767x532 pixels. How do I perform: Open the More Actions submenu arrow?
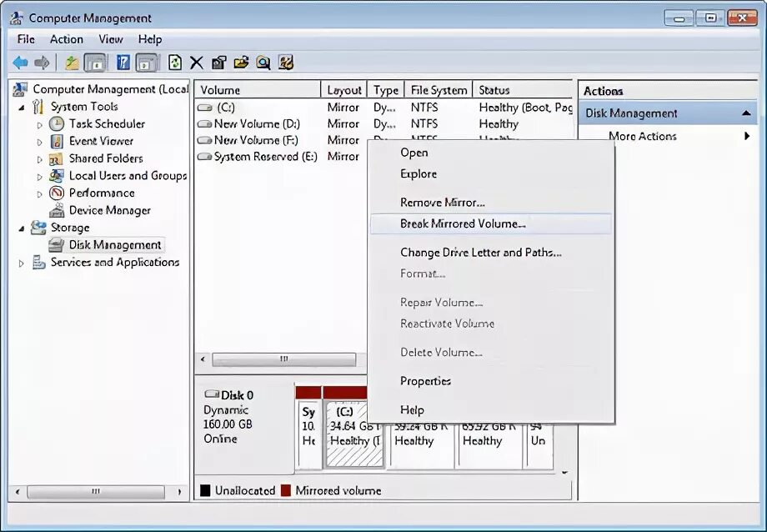click(x=747, y=136)
